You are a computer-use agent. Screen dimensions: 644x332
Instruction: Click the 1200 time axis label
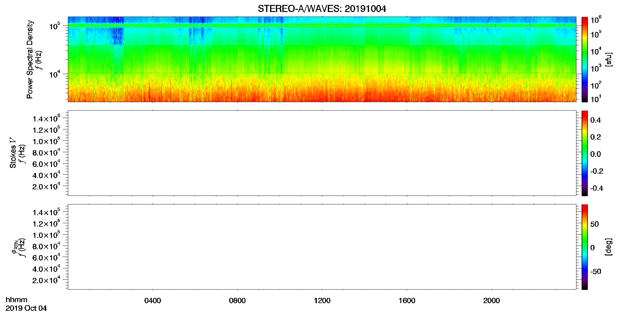[322, 301]
